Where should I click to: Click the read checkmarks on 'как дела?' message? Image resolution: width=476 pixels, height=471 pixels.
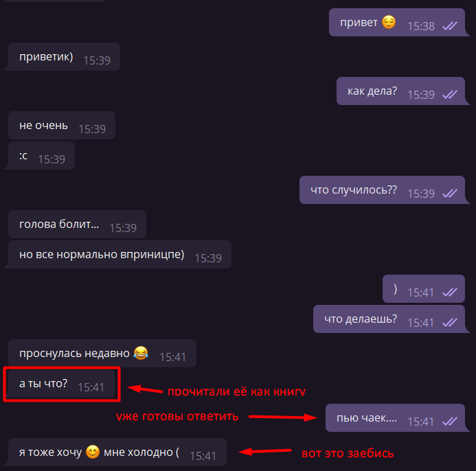click(450, 95)
